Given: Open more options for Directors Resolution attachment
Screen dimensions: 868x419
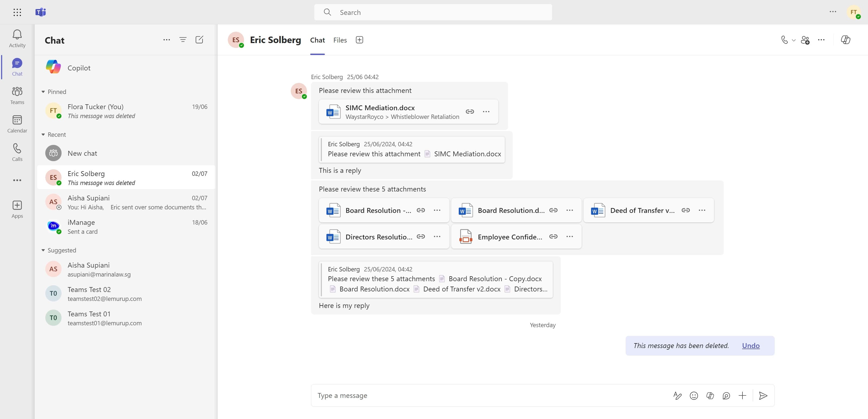Looking at the screenshot, I should pos(437,237).
